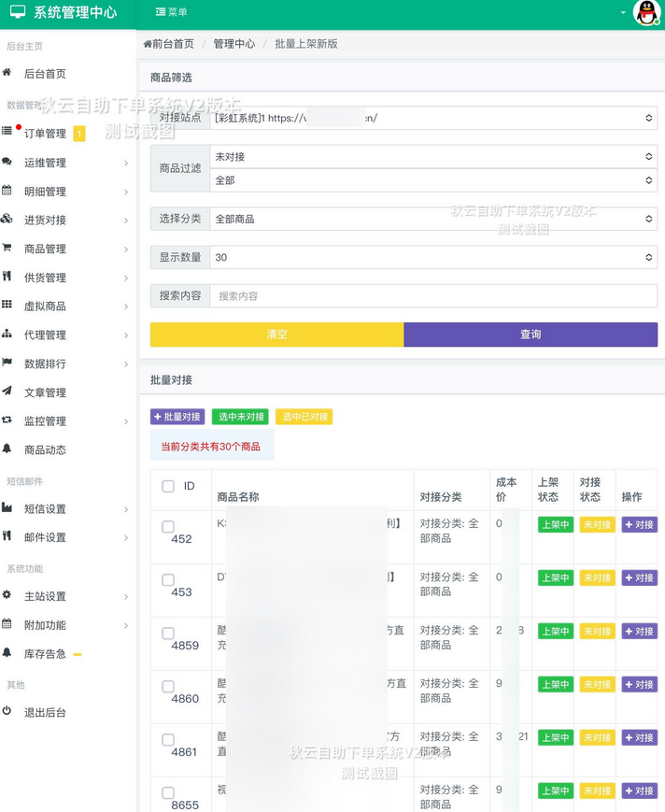Check the box for product ID 4859
Image resolution: width=665 pixels, height=812 pixels.
click(x=168, y=634)
